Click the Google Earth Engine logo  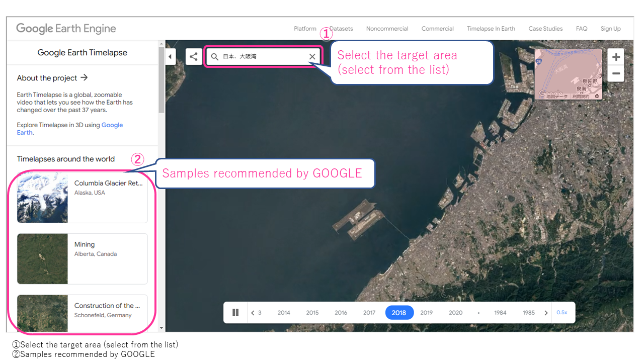point(66,29)
